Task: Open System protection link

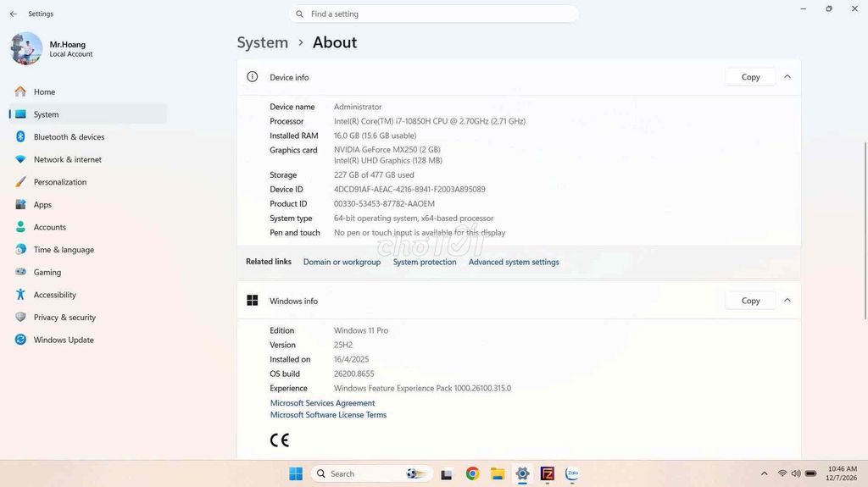Action: [x=425, y=262]
